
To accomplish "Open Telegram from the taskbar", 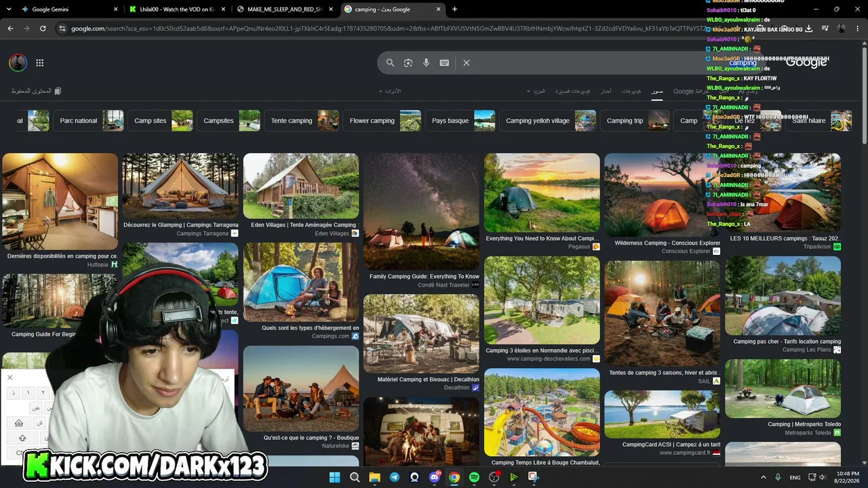I will pos(395,477).
